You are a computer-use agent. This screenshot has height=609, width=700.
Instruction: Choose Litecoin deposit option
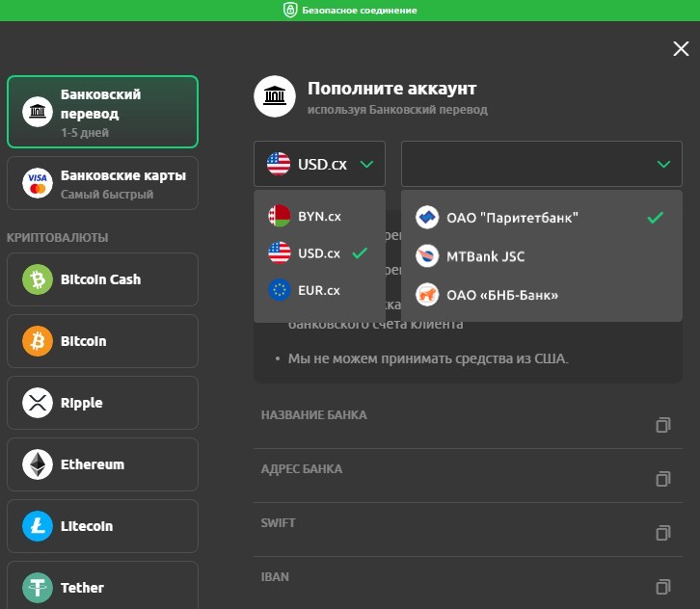(102, 525)
